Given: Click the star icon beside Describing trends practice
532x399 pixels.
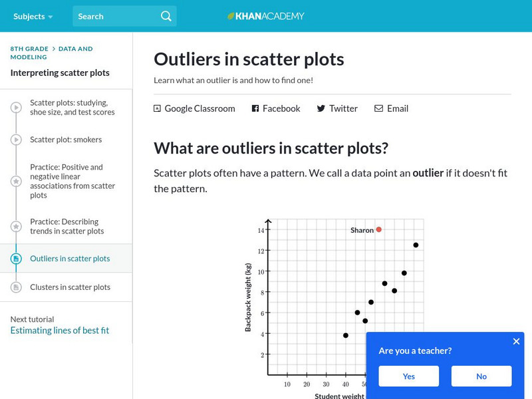Looking at the screenshot, I should coord(16,227).
